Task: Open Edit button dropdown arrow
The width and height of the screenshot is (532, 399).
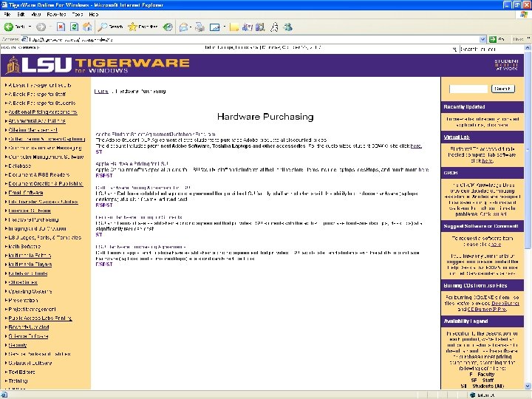Action: (225, 27)
